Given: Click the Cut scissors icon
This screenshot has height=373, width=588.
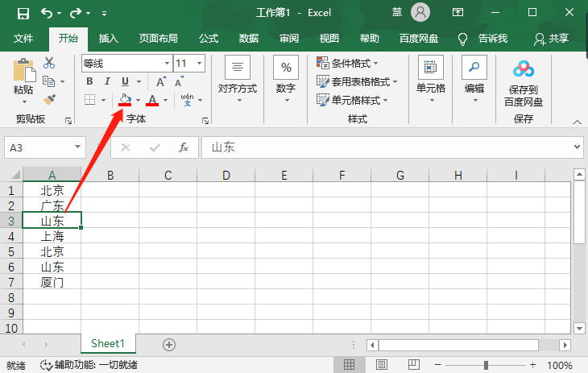Looking at the screenshot, I should tap(49, 63).
